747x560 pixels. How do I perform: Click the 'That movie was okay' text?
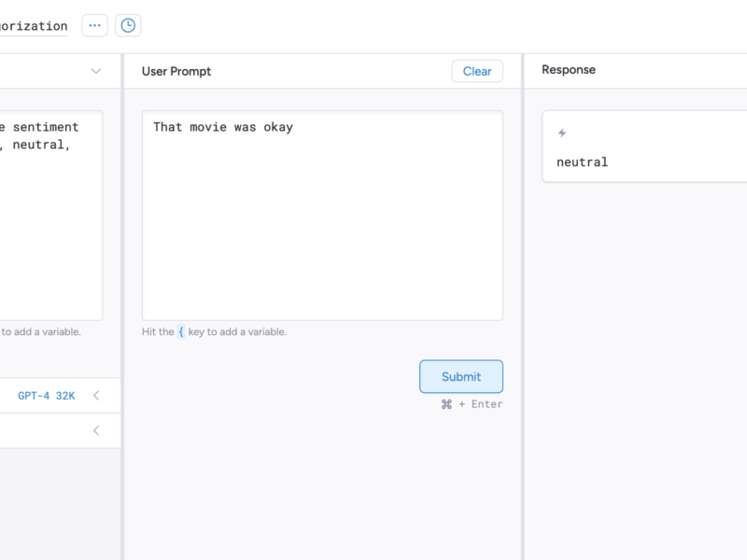223,127
